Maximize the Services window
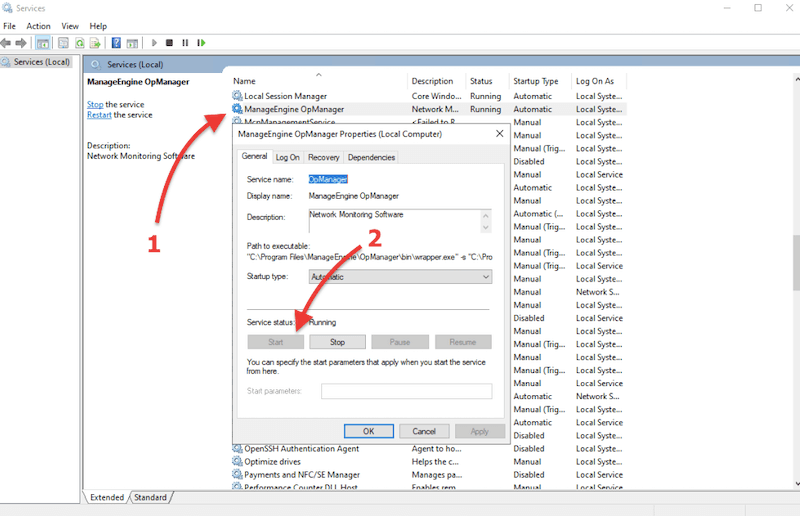This screenshot has width=800, height=516. coord(758,8)
